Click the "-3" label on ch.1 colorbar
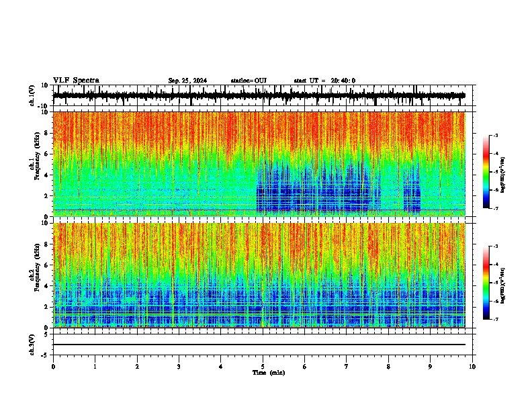Viewport: 532px width, 411px height. tap(495, 135)
